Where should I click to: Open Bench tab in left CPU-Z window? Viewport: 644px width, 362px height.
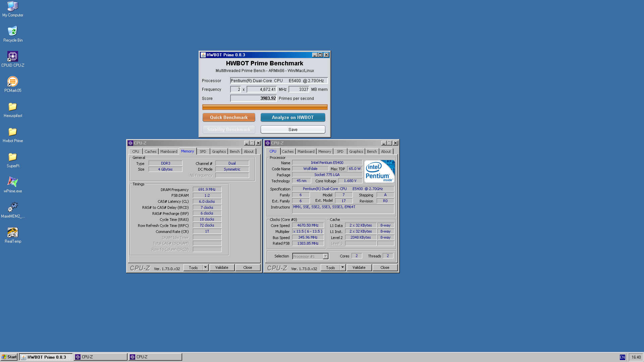(235, 152)
